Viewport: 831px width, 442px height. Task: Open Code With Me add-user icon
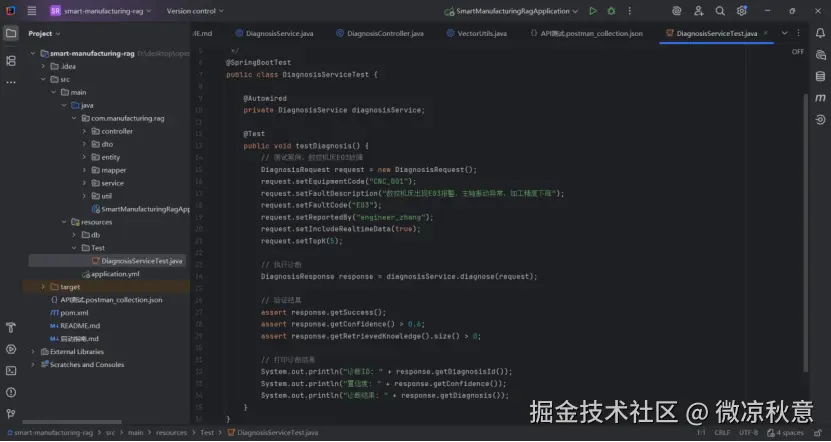pos(699,11)
